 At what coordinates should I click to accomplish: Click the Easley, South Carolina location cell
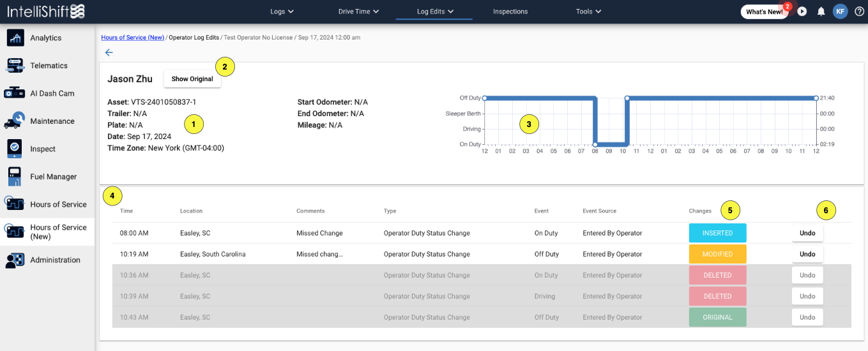coord(213,254)
